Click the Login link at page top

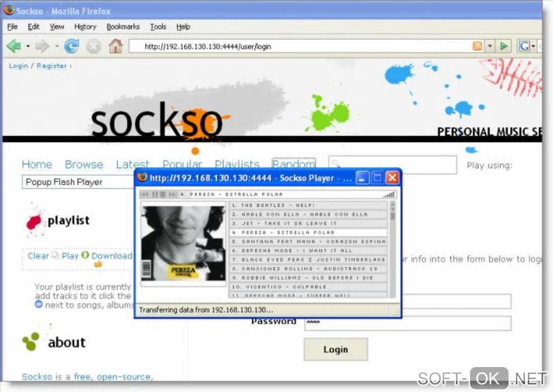18,66
